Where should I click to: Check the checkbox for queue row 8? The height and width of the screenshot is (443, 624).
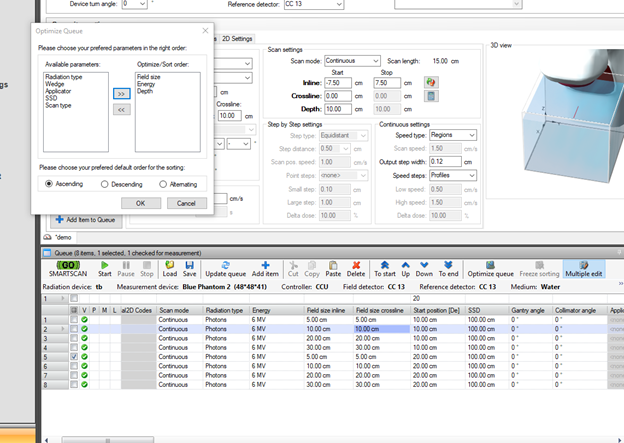74,384
